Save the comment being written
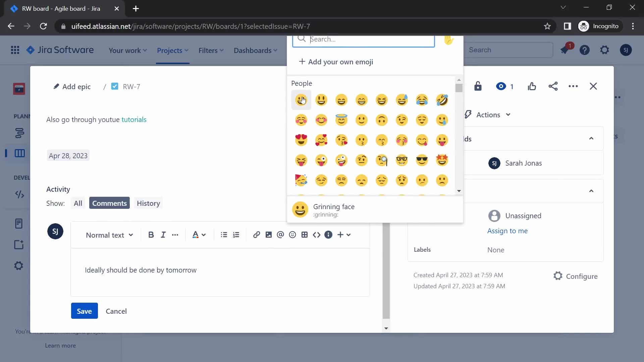This screenshot has height=362, width=644. click(84, 311)
